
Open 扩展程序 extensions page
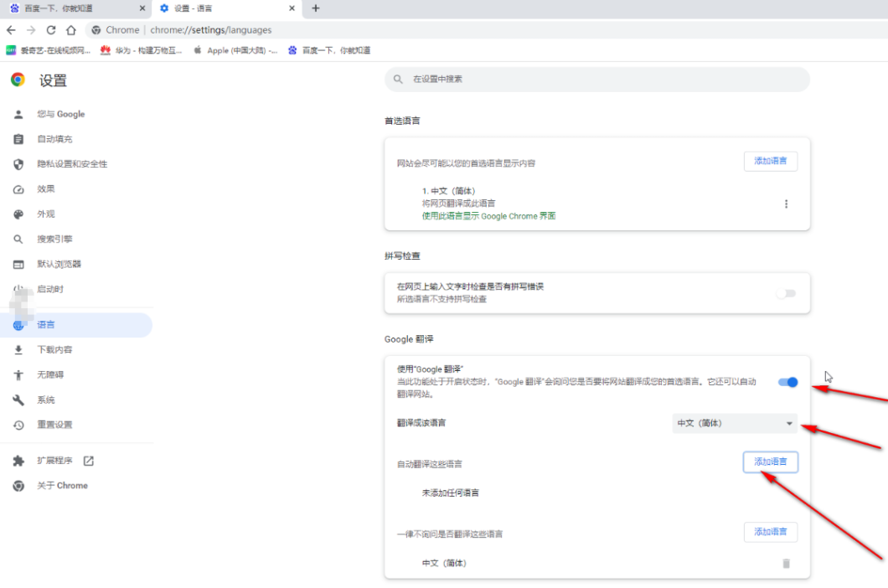coord(55,461)
